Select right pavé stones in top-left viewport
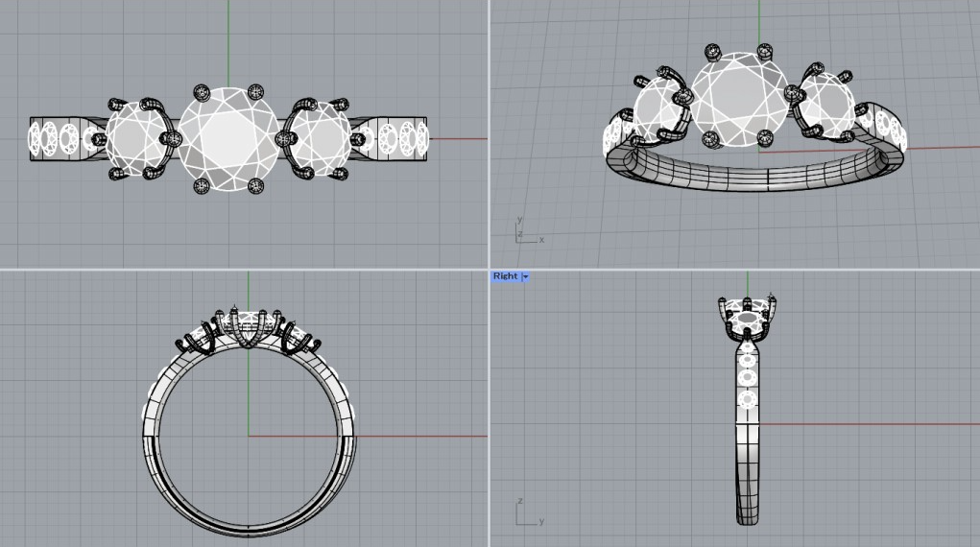 pos(397,138)
